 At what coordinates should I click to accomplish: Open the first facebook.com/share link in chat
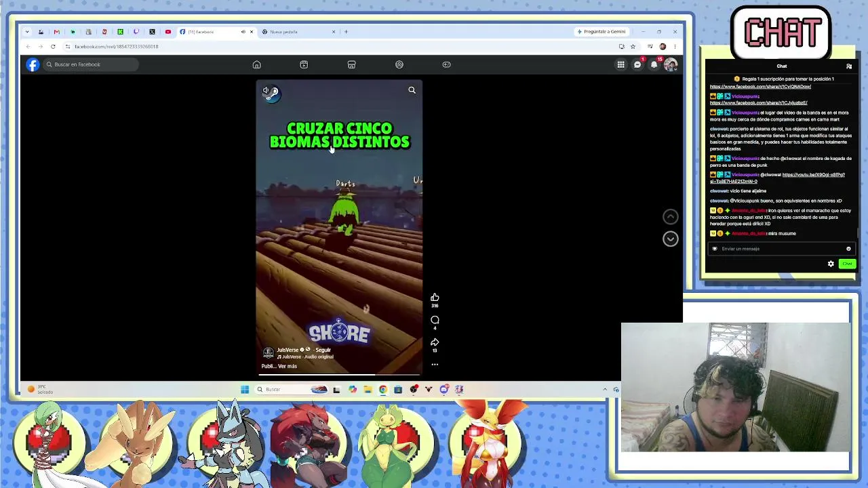click(760, 87)
